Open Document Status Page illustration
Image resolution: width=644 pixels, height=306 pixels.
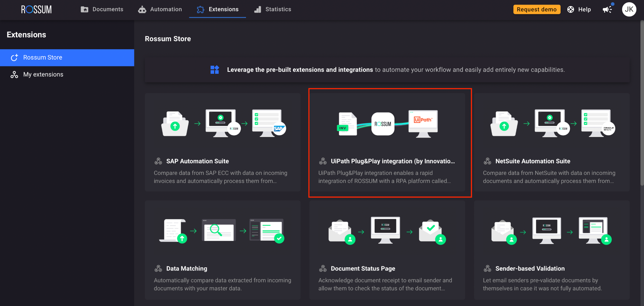(x=387, y=231)
